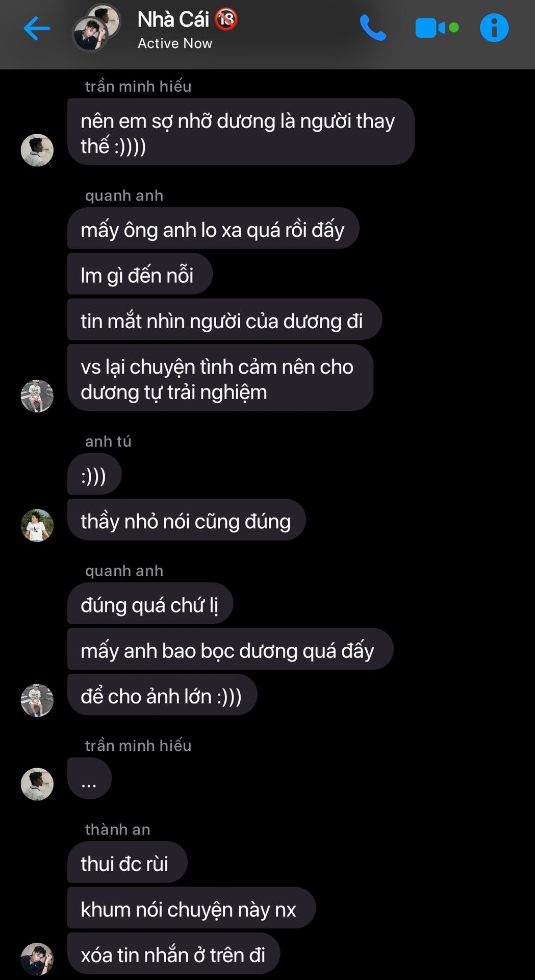The width and height of the screenshot is (535, 980).
Task: Tap the avatar beside 'dương tự trải nghiệm'
Action: point(37,396)
